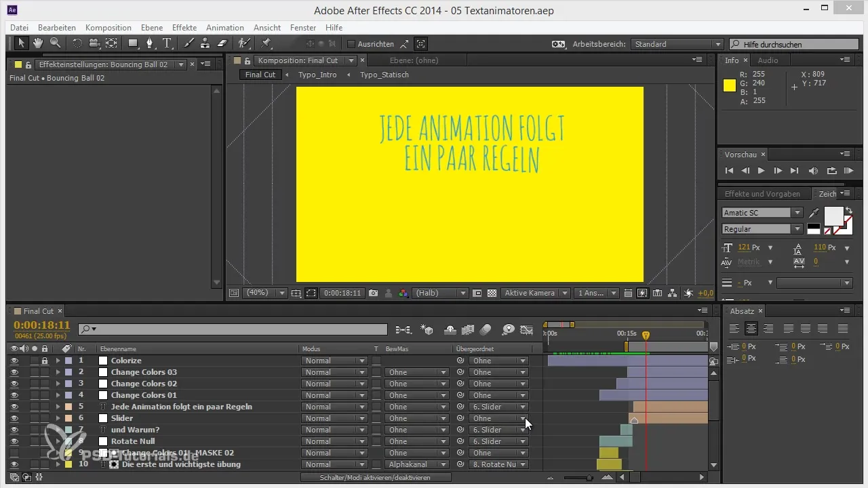
Task: Open the composition flowchart icon
Action: pyautogui.click(x=672, y=293)
